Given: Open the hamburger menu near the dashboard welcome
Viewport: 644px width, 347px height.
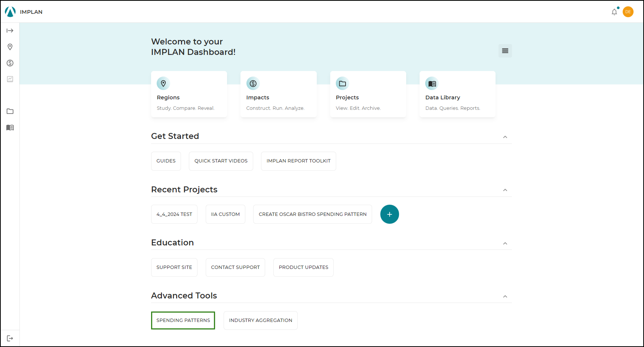Looking at the screenshot, I should pyautogui.click(x=505, y=50).
